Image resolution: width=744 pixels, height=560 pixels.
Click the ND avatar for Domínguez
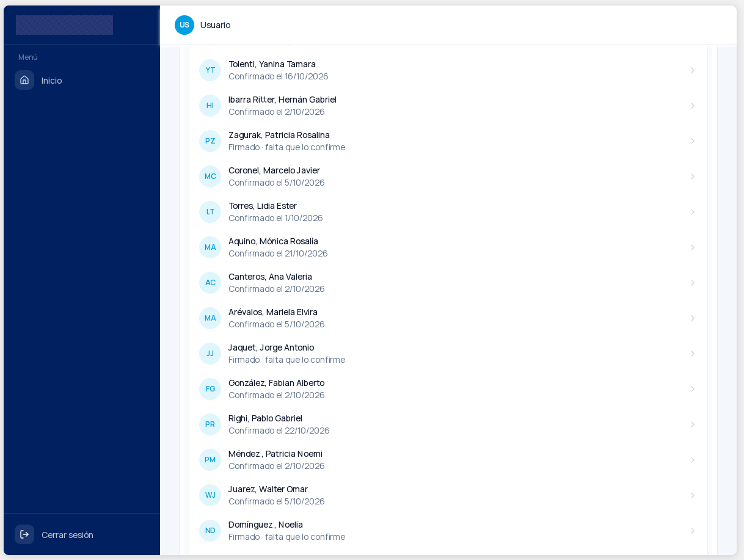[x=210, y=531]
